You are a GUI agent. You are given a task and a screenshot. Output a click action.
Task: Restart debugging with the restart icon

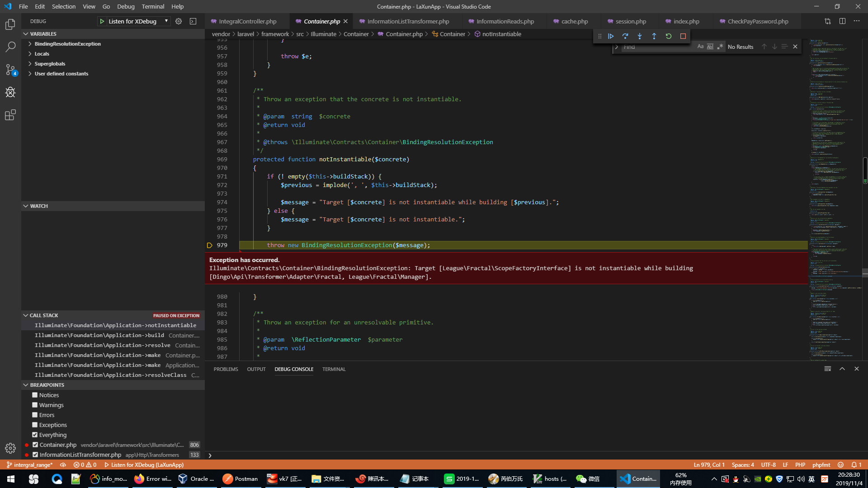point(669,36)
